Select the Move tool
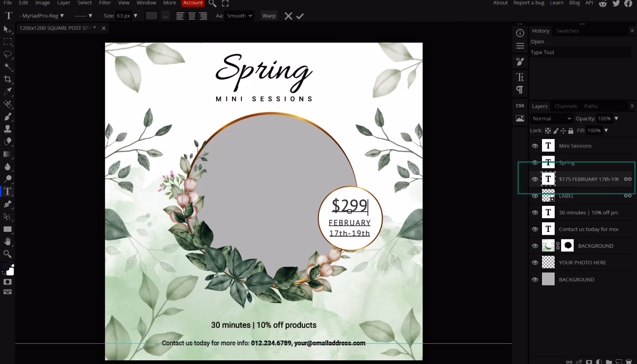Image resolution: width=637 pixels, height=364 pixels. [x=7, y=30]
